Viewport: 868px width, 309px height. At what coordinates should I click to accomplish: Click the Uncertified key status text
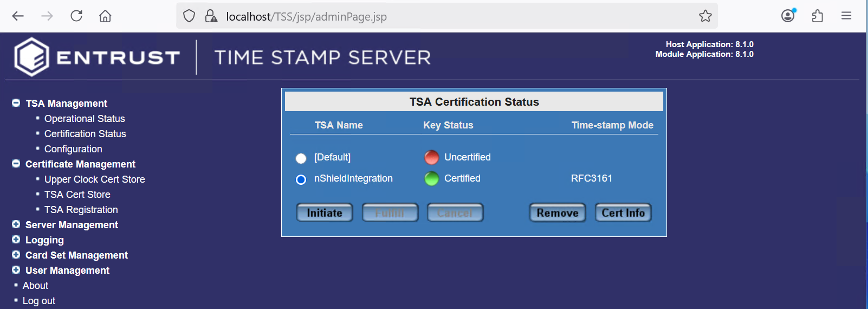point(468,157)
